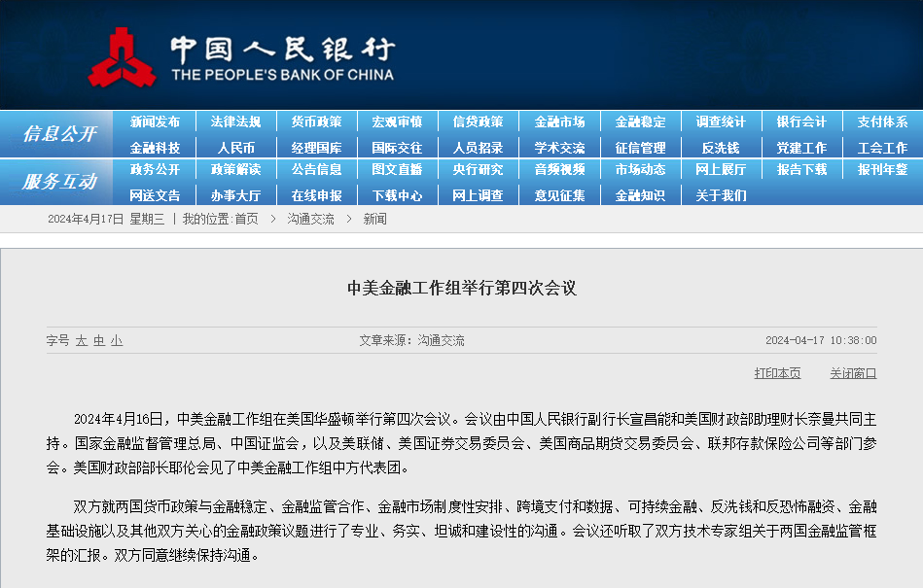Viewport: 923px width, 588px height.
Task: Click 关闭窗口 to close the window
Action: (853, 373)
